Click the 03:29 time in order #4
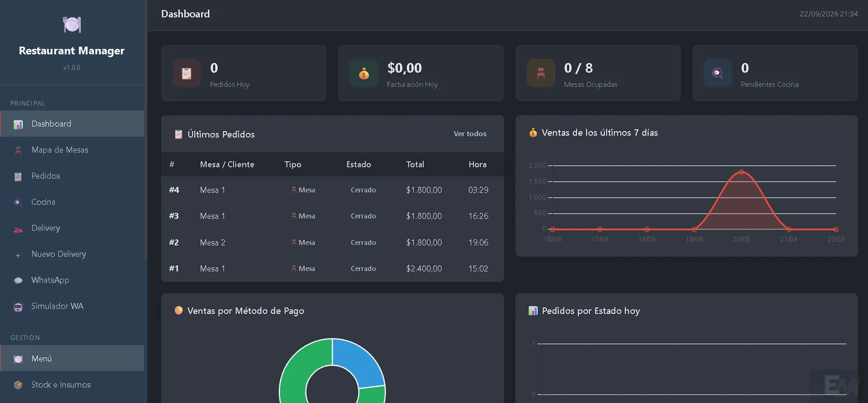868x403 pixels. pos(478,190)
